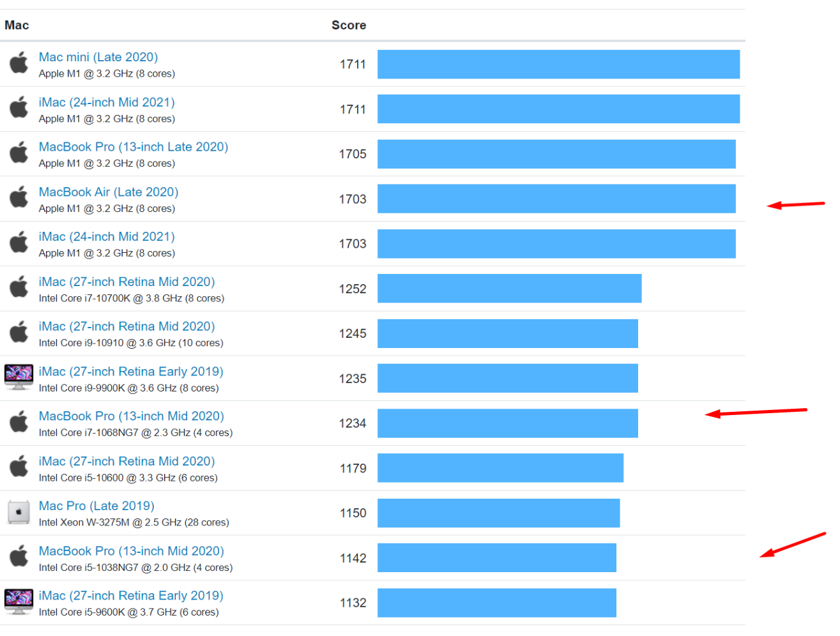
Task: Click the Apple logo beside MacBook Pro (13-inch Late 2020)
Action: pos(19,152)
